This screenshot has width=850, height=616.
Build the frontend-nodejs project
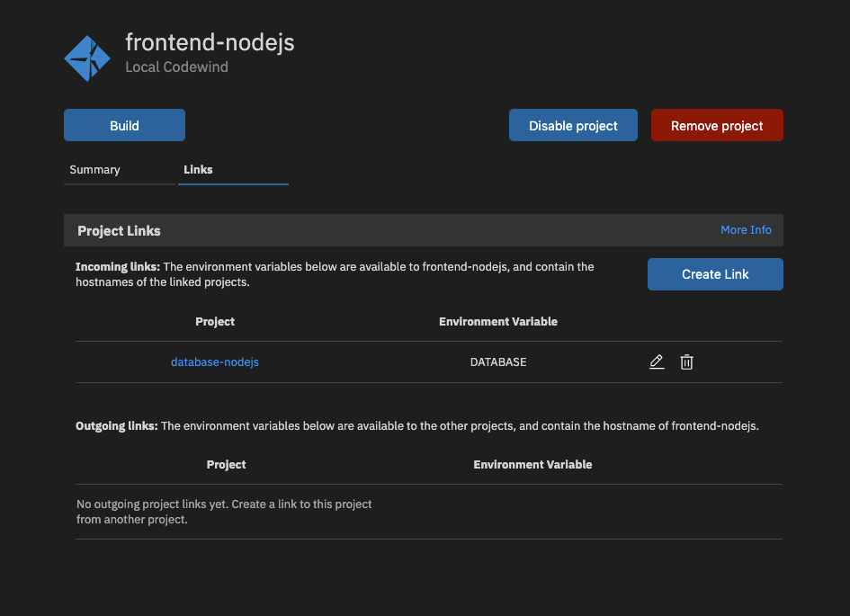tap(124, 125)
